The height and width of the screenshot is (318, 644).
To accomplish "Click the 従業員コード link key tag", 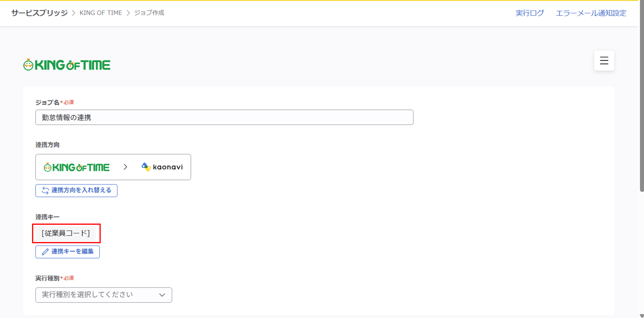I will 66,233.
